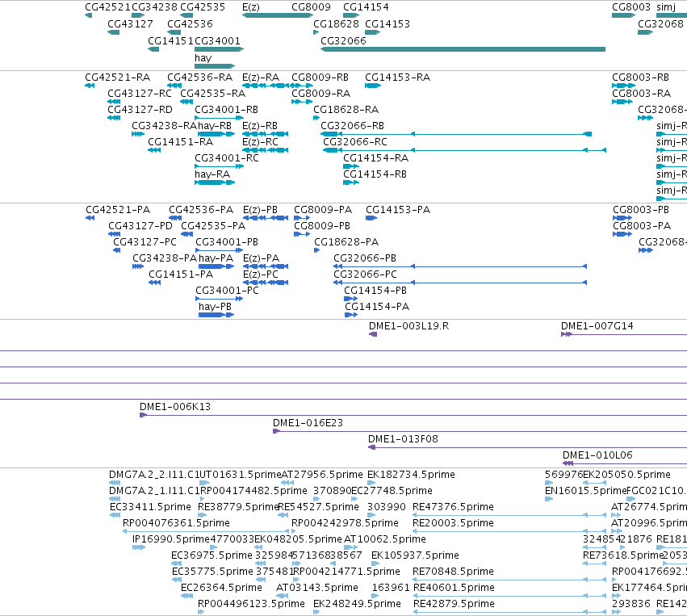Click the CG42521 gene label
687x616 pixels.
(108, 7)
